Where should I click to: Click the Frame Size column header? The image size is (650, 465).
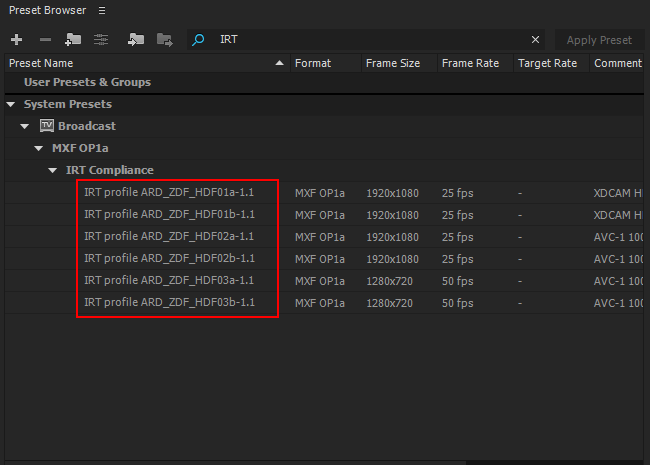[x=393, y=63]
